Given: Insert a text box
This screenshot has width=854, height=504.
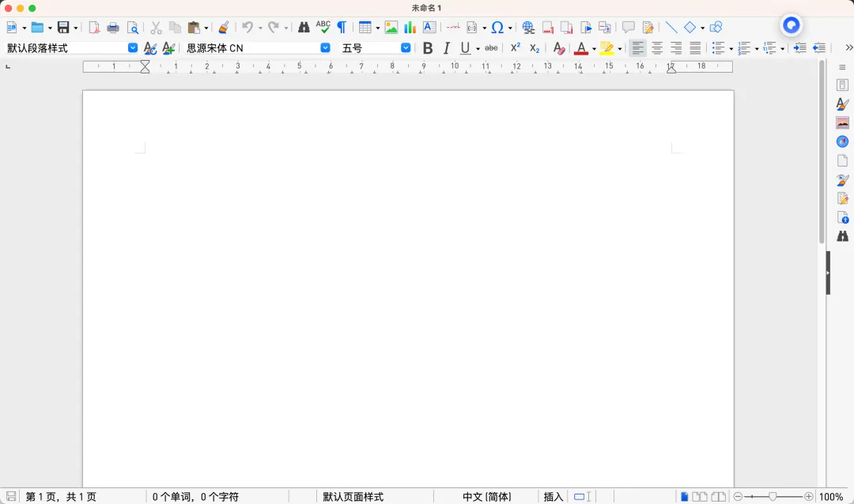Looking at the screenshot, I should click(x=429, y=27).
